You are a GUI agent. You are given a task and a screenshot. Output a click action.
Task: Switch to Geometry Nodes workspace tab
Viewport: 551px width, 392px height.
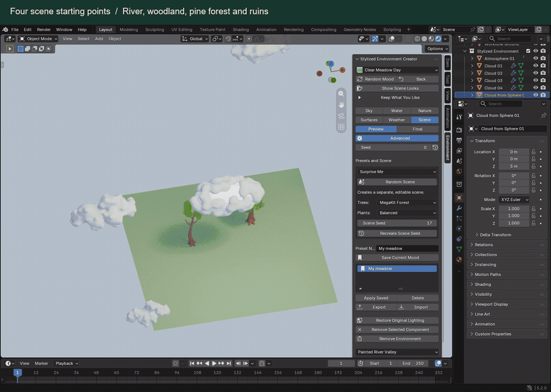pos(359,29)
